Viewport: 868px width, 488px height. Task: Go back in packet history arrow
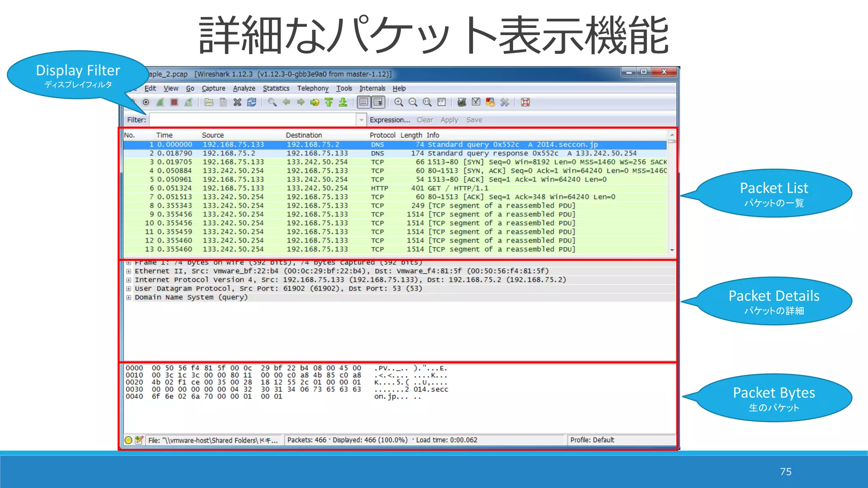click(x=287, y=102)
